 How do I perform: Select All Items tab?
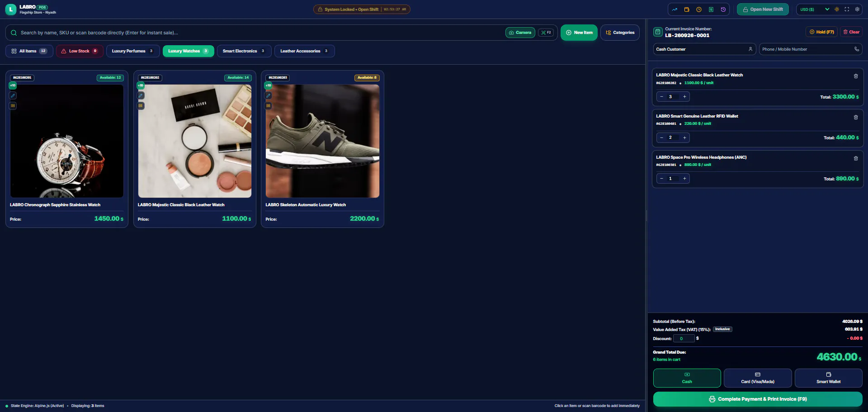(29, 51)
